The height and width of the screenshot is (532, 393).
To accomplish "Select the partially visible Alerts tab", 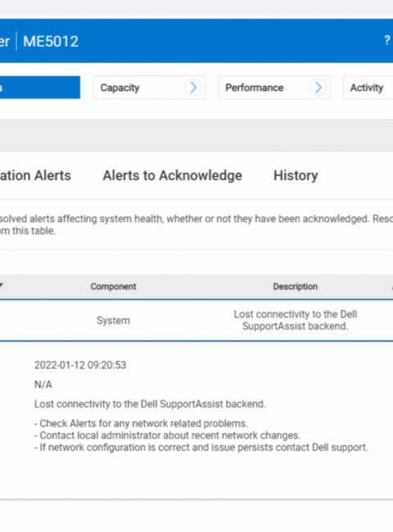I will (x=35, y=176).
